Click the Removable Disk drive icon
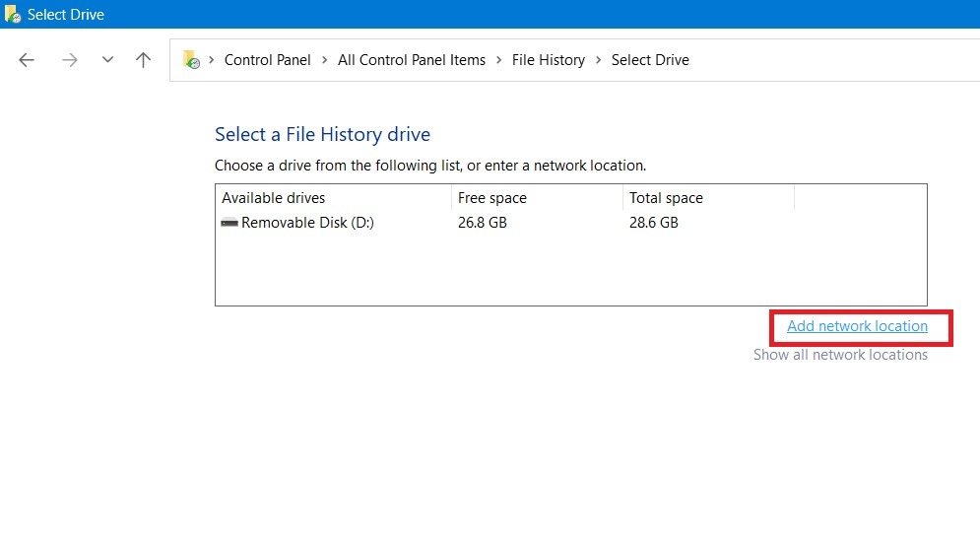The width and height of the screenshot is (980, 543). tap(229, 223)
